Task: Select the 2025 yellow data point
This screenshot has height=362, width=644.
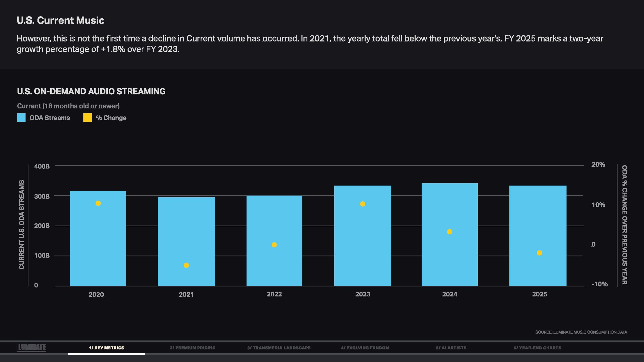Action: (x=539, y=253)
